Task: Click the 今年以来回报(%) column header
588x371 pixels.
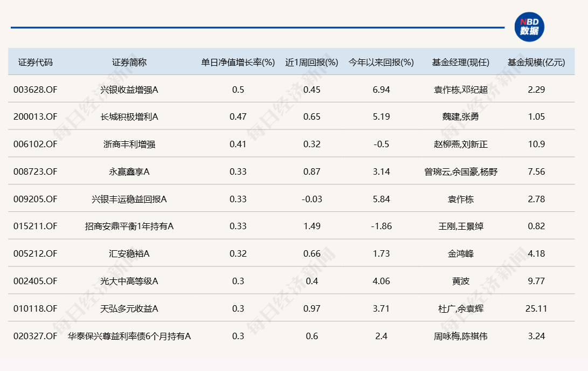Action: (x=381, y=62)
